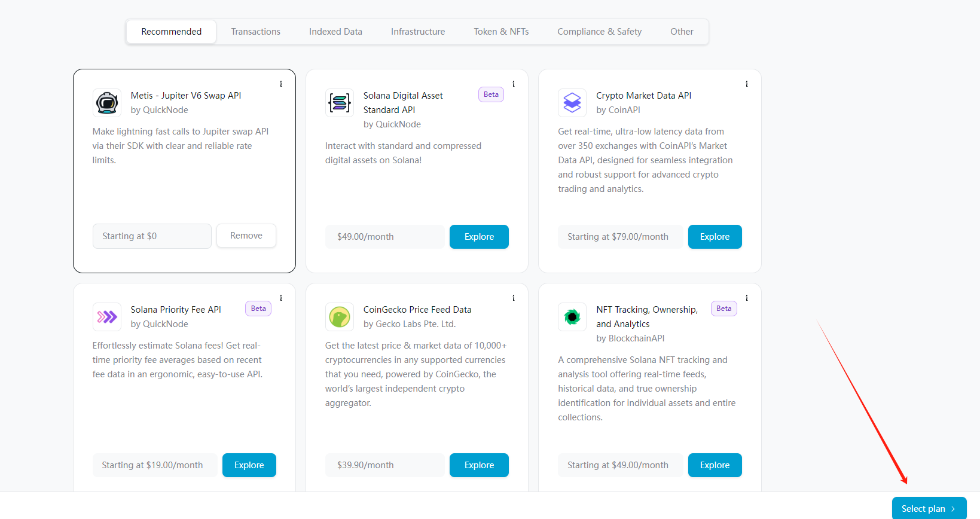Click the Select plan button

(x=929, y=508)
